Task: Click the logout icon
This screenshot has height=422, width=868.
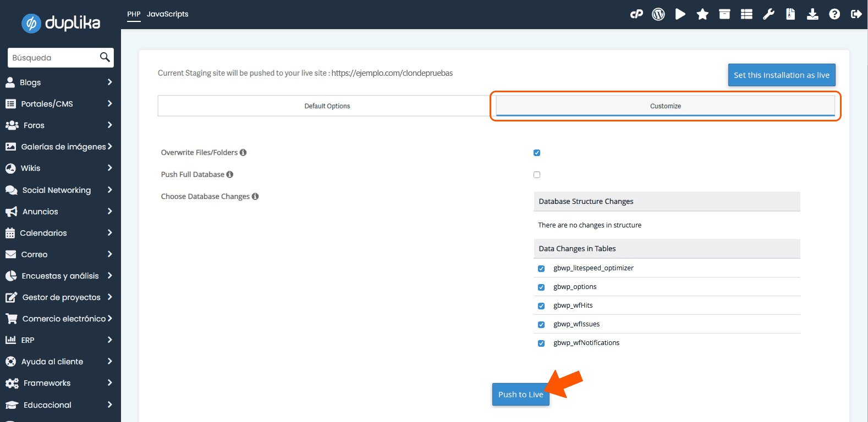Action: tap(856, 14)
